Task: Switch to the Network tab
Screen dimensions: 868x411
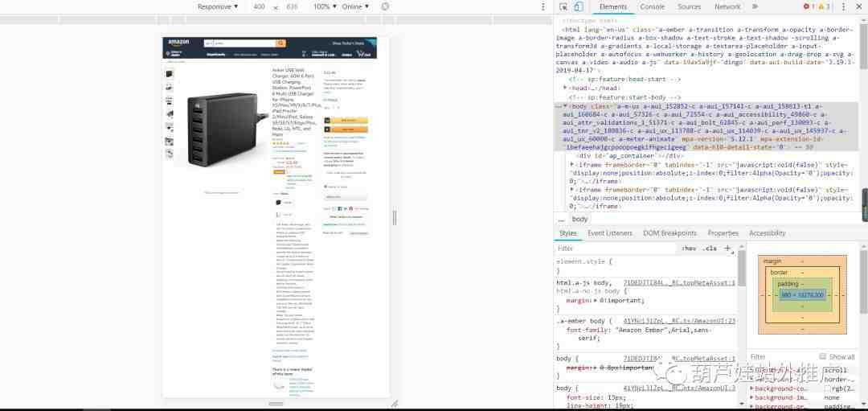Action: 727,6
